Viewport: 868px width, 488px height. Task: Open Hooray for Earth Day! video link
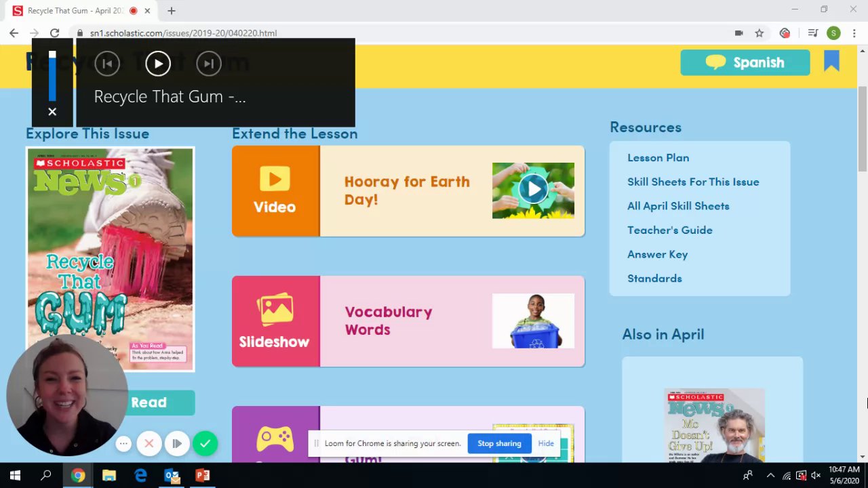(407, 190)
